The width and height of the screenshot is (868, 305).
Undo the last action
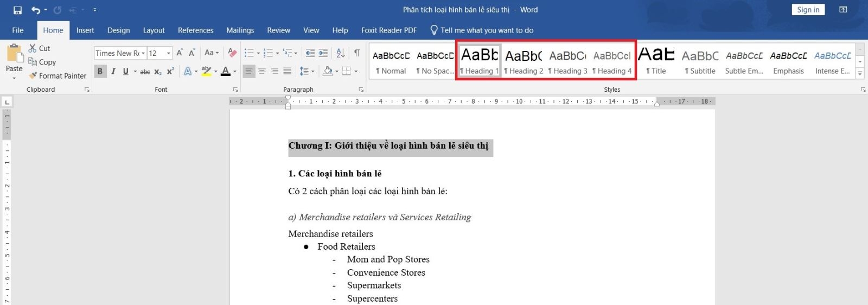[x=35, y=10]
